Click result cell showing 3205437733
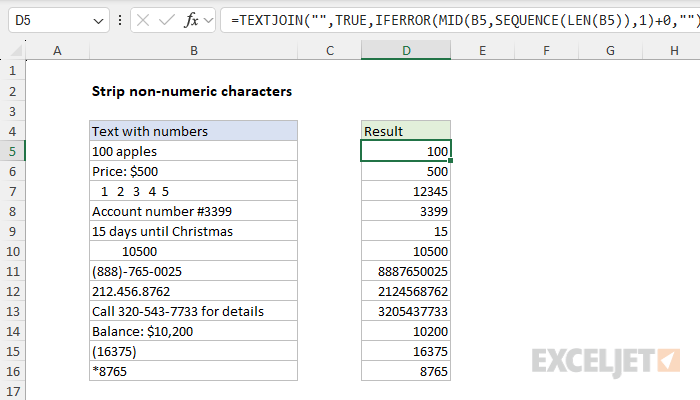The image size is (700, 400). point(406,311)
